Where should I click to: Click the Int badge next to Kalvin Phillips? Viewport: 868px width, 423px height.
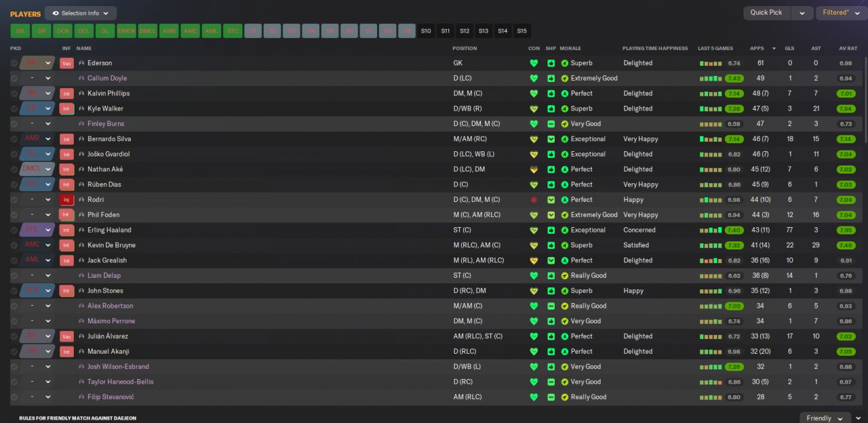pyautogui.click(x=66, y=94)
